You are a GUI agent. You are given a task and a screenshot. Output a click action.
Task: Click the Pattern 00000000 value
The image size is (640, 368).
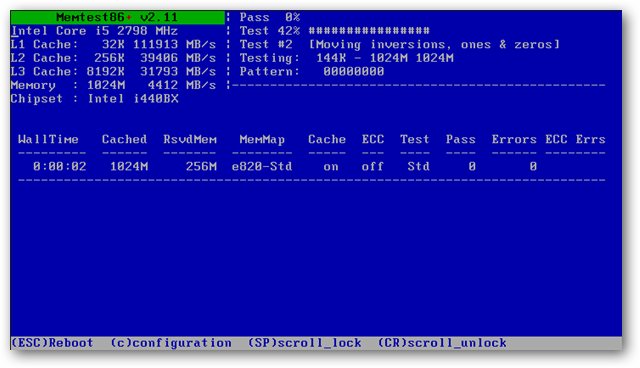312,71
